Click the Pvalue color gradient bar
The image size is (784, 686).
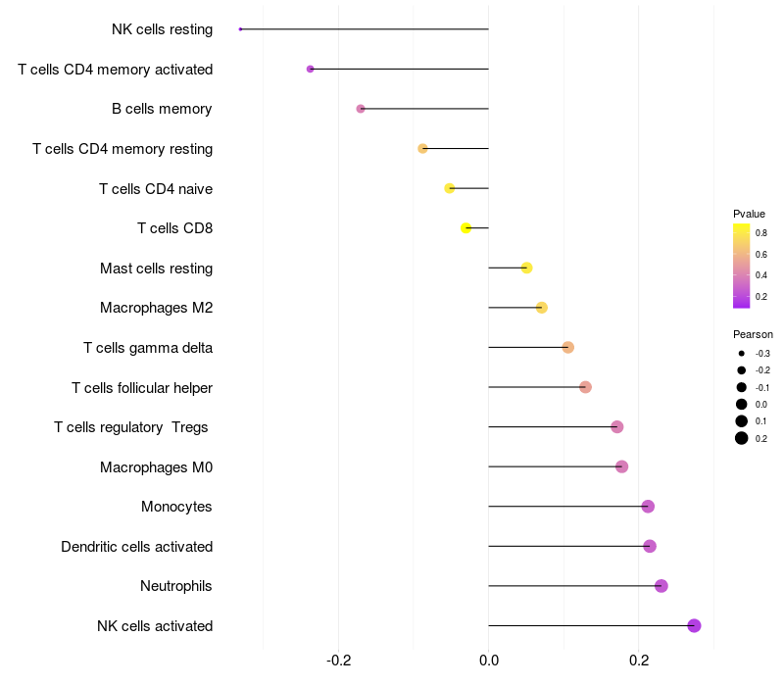coord(741,266)
